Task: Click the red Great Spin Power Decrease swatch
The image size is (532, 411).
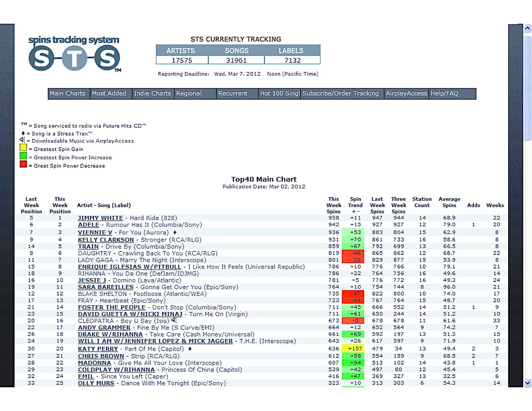Action: pos(23,164)
